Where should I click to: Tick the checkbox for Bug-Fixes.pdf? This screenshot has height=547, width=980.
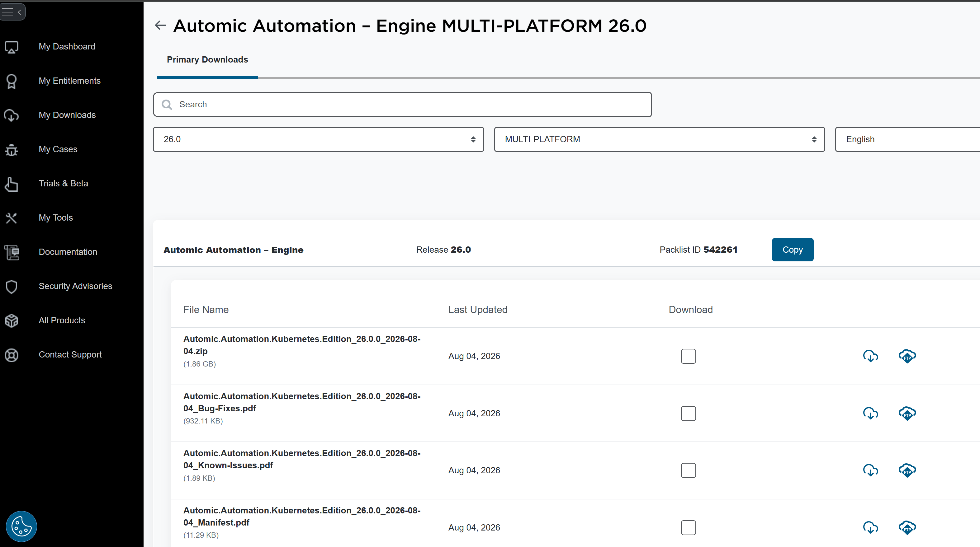[688, 413]
